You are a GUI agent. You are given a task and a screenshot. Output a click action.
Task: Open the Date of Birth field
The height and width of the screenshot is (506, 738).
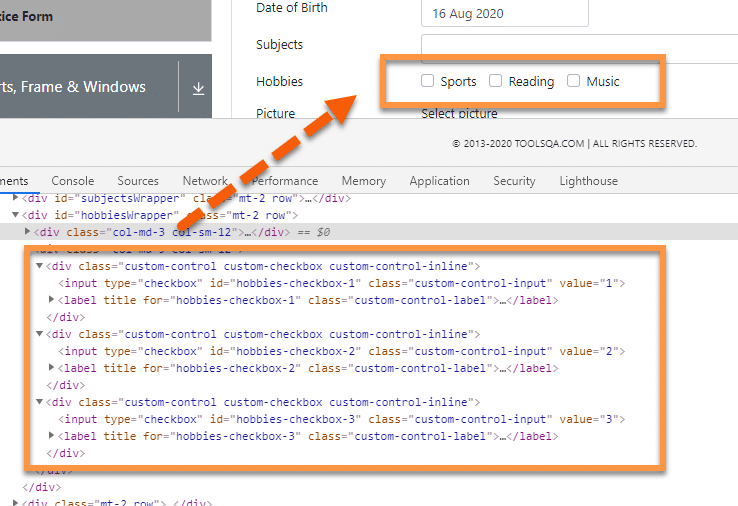504,14
